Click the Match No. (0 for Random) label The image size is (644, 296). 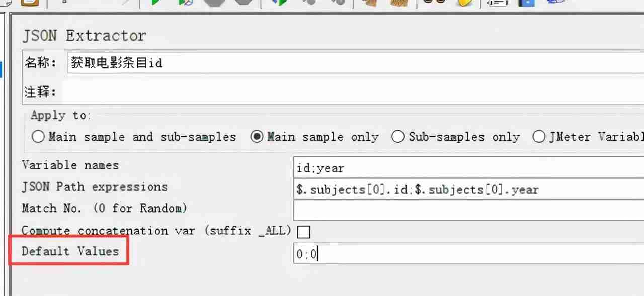coord(105,208)
